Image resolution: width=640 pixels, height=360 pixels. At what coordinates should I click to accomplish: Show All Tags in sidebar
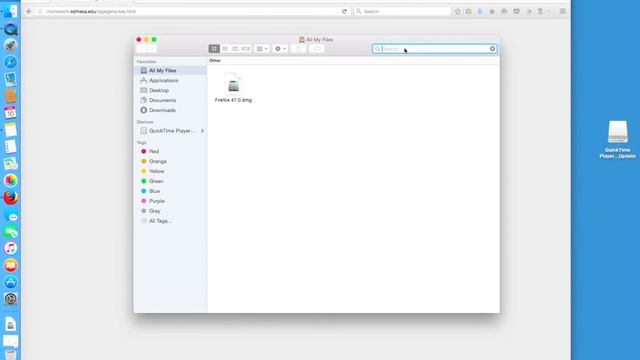(x=170, y=221)
